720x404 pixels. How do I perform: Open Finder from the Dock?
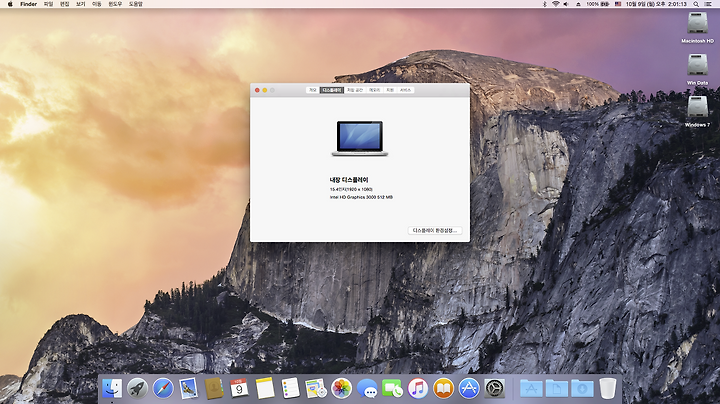(x=112, y=388)
